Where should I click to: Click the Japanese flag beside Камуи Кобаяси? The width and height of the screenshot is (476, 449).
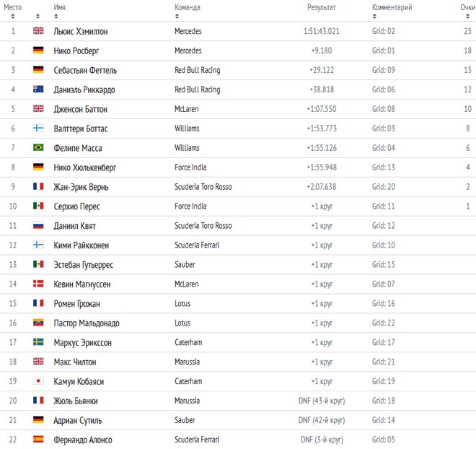38,380
